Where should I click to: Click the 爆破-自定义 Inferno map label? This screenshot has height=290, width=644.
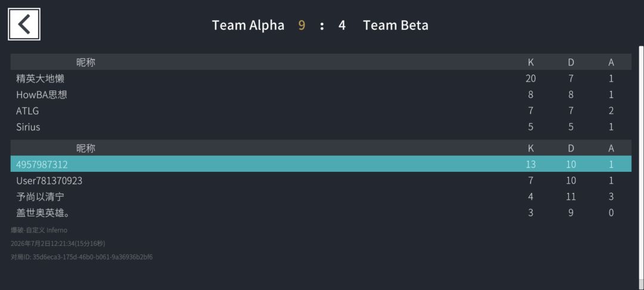(x=39, y=230)
